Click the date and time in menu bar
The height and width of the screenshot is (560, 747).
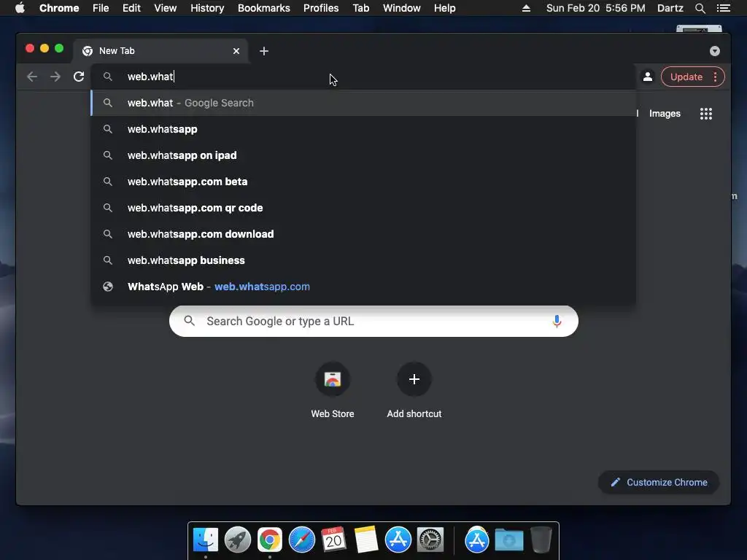click(x=595, y=8)
